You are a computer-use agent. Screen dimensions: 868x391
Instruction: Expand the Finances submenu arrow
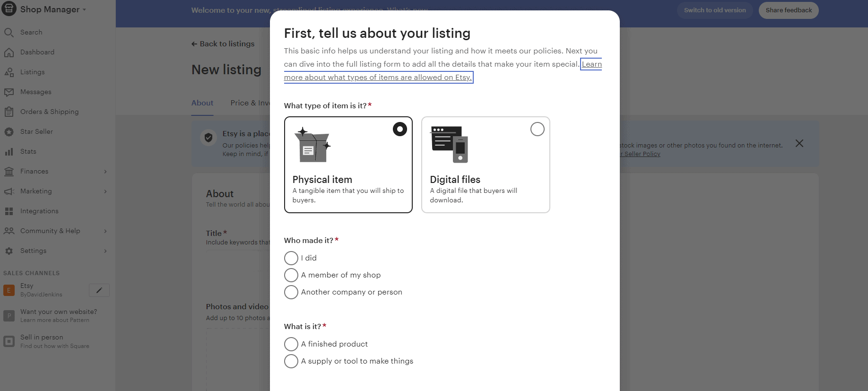point(105,172)
